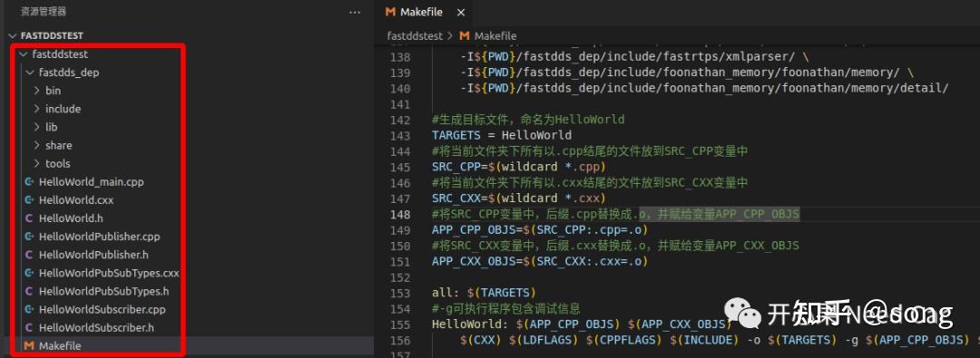The image size is (980, 358).
Task: Click line number 143 in the gutter
Action: [400, 136]
